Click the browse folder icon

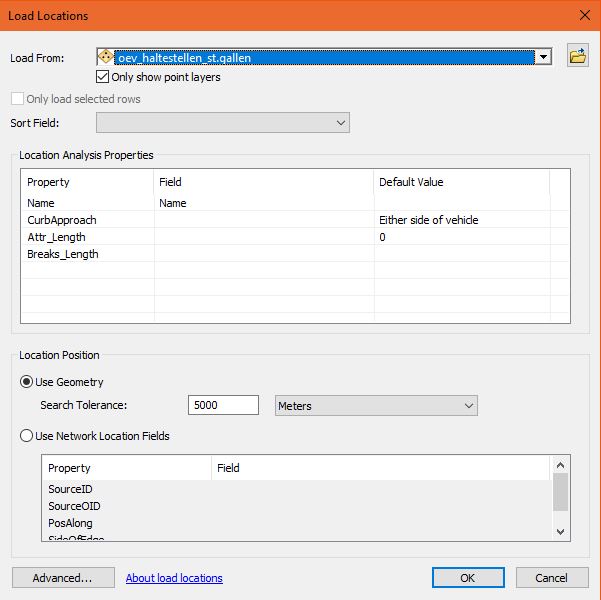pos(577,57)
